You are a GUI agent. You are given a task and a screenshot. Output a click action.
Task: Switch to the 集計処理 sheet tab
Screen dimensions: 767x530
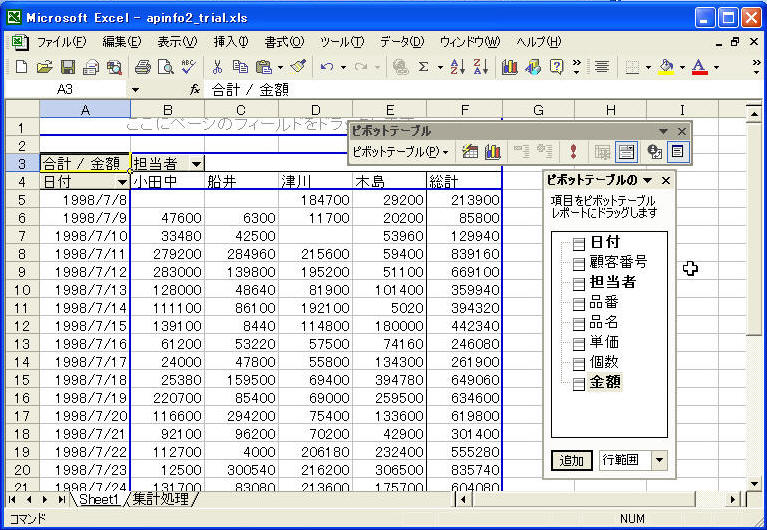(162, 498)
